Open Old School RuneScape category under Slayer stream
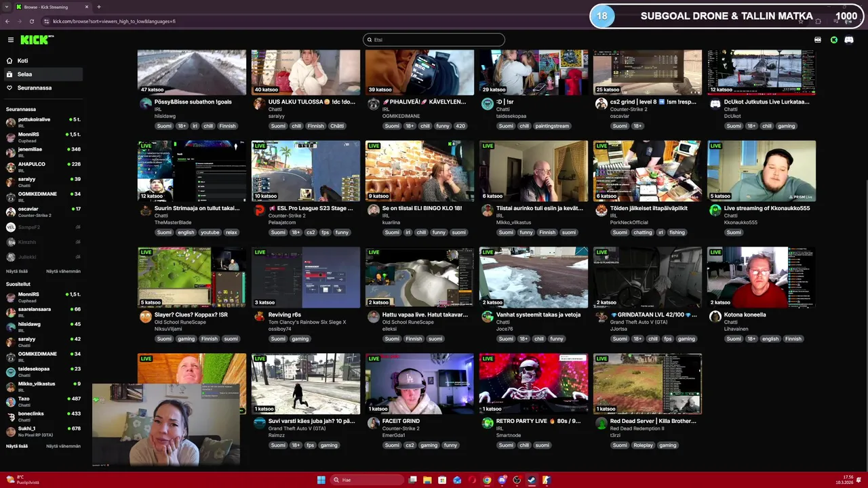 click(x=180, y=322)
